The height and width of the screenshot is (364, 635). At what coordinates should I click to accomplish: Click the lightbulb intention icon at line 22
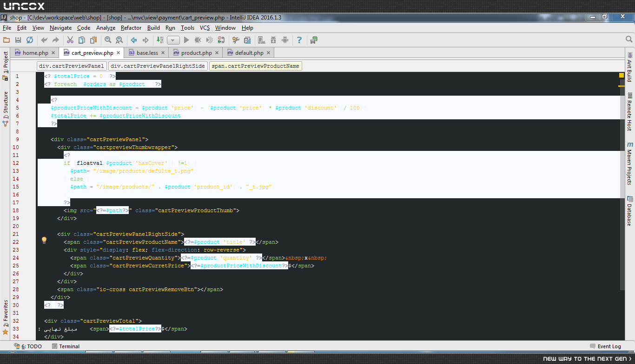click(x=44, y=240)
